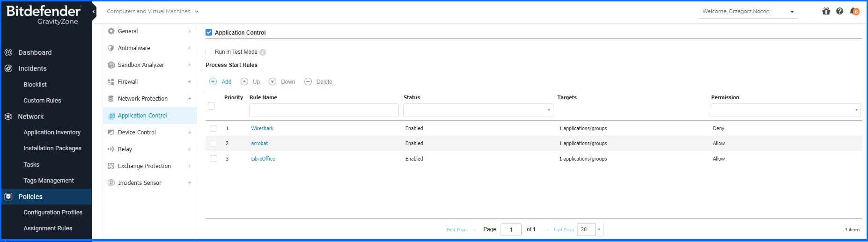Click the First Page link

click(456, 229)
